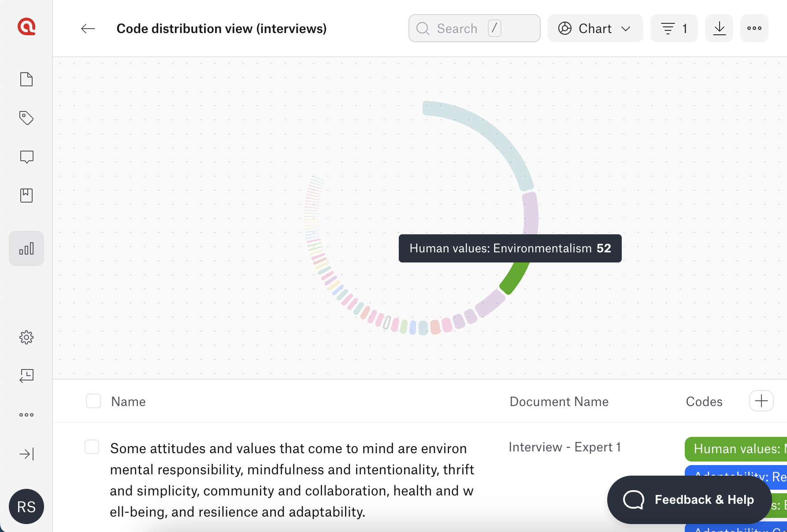The height and width of the screenshot is (532, 787).
Task: Open the top-right three-dots options menu
Action: (754, 29)
